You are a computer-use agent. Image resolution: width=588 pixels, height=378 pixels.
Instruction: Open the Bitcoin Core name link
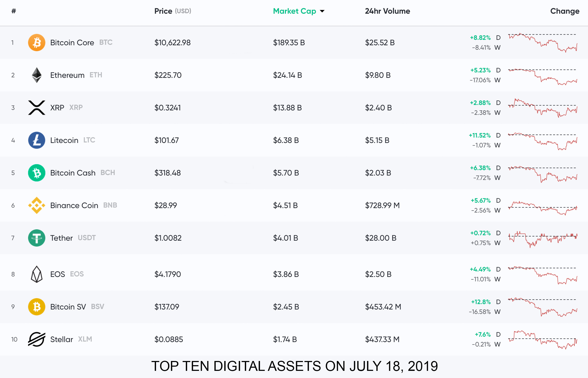[x=72, y=42]
